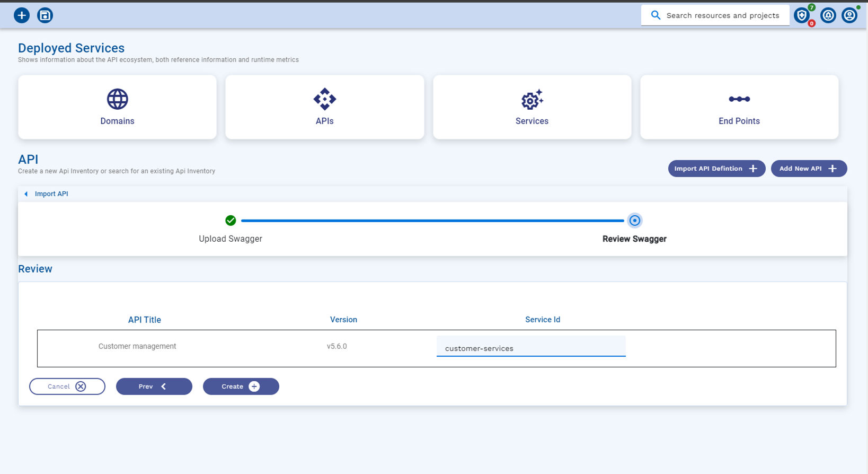Image resolution: width=868 pixels, height=474 pixels.
Task: Click Import API Defintion button label
Action: click(708, 169)
